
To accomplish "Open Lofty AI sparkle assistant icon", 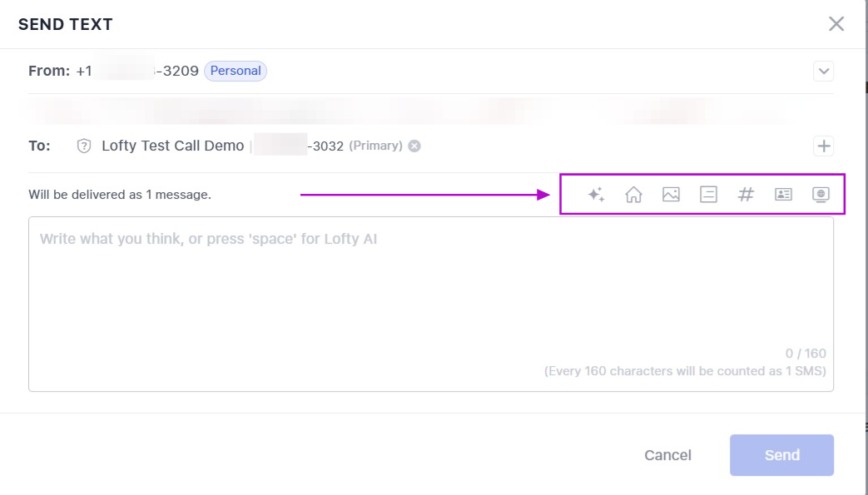I will [596, 195].
